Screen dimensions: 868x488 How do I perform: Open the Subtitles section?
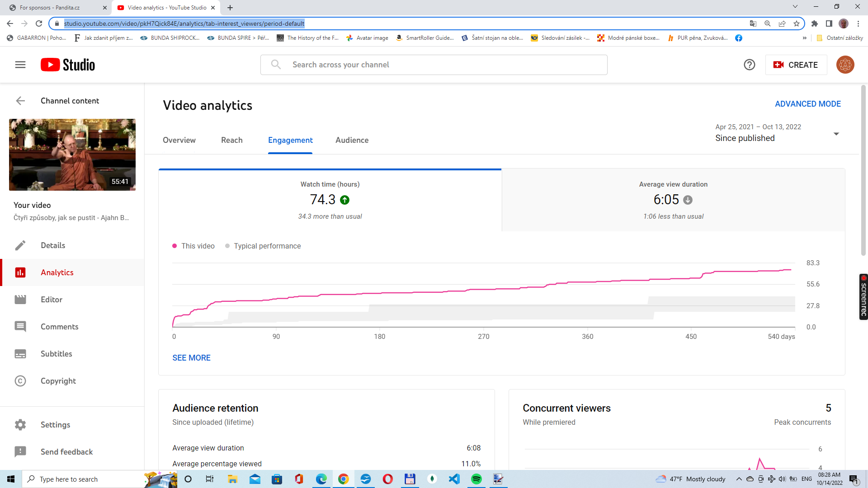click(x=72, y=354)
